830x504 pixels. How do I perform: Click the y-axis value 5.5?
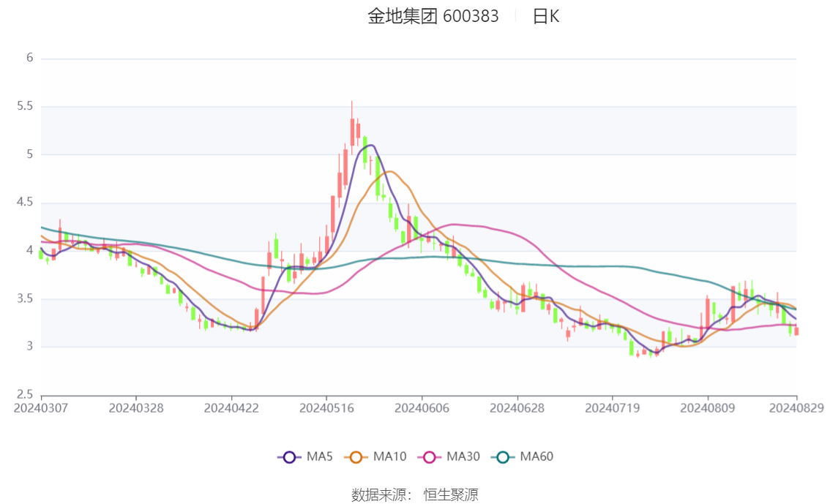[x=25, y=106]
